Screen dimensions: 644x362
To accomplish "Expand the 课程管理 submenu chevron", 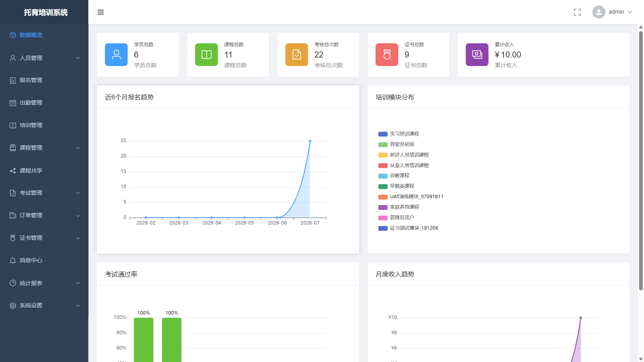I will [x=78, y=148].
